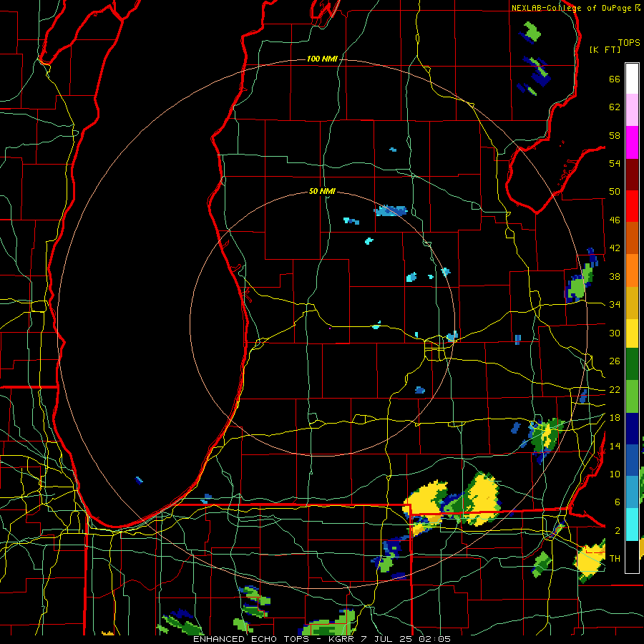Click legend value "46"
Screen dimensions: 644x644
pos(615,220)
